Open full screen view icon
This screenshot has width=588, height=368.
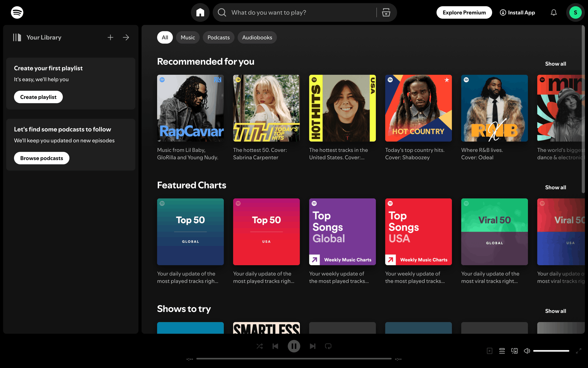579,351
